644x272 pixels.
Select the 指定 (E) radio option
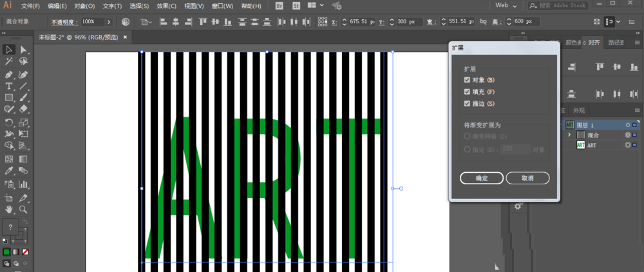(467, 150)
